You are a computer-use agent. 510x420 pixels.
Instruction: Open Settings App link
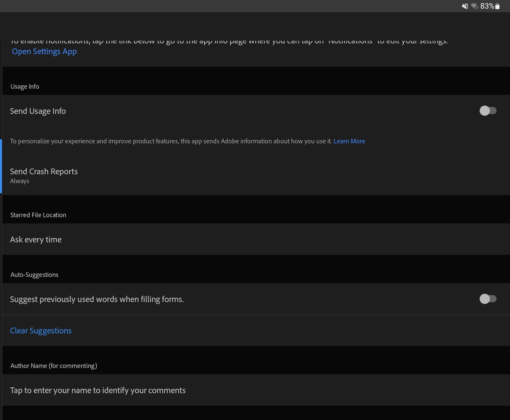(44, 51)
